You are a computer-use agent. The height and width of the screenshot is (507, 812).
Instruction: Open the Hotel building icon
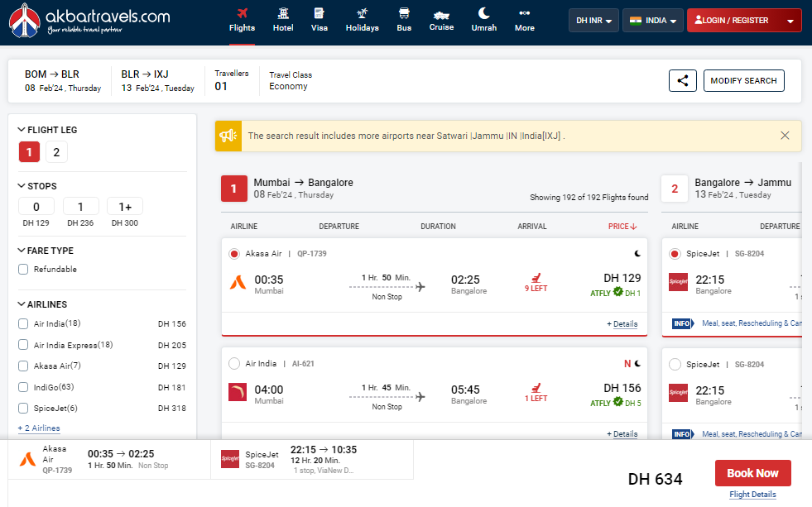(283, 13)
